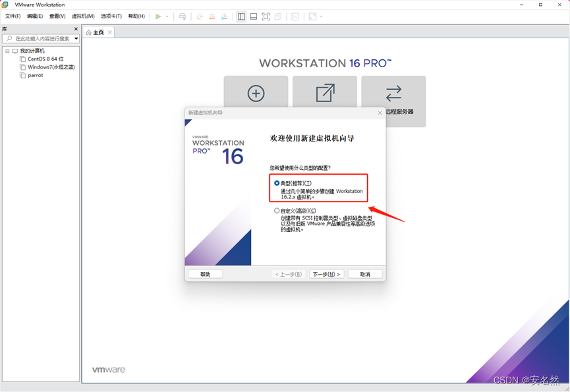The width and height of the screenshot is (570, 392).
Task: Click the Unity mode toolbar icon
Action: [x=278, y=16]
